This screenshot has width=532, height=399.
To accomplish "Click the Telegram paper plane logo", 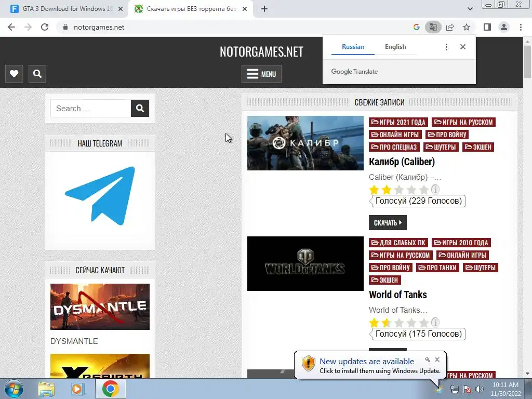I will [x=100, y=196].
